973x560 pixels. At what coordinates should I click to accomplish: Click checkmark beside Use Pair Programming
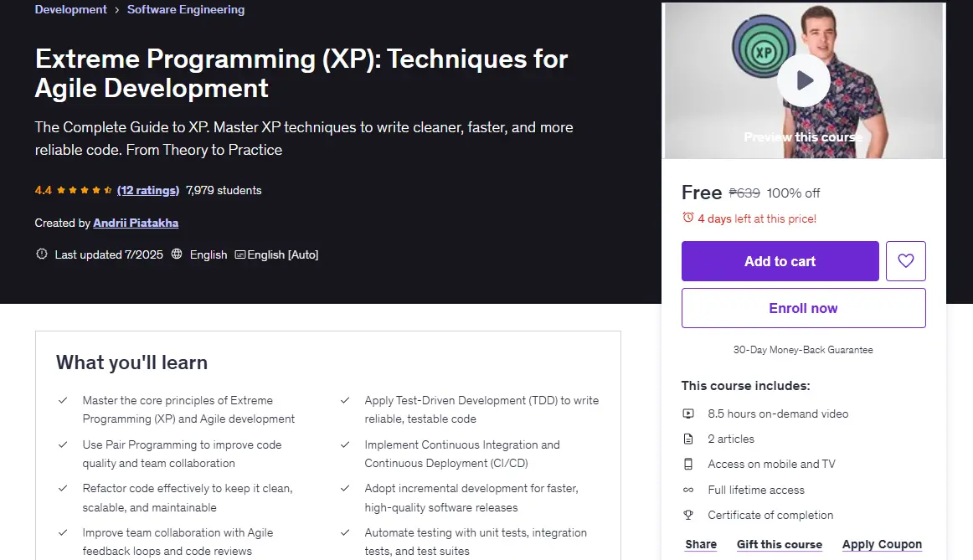point(63,444)
